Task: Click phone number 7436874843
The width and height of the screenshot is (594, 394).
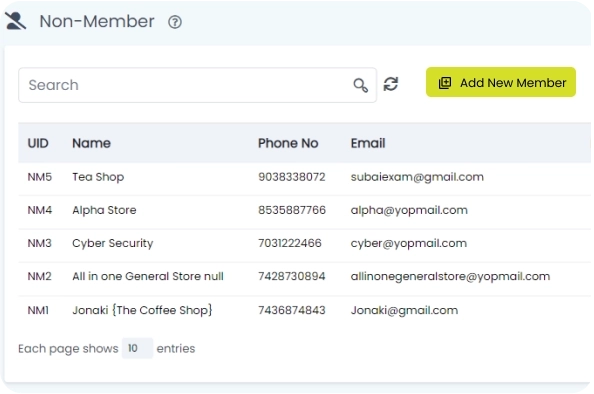Action: 292,310
